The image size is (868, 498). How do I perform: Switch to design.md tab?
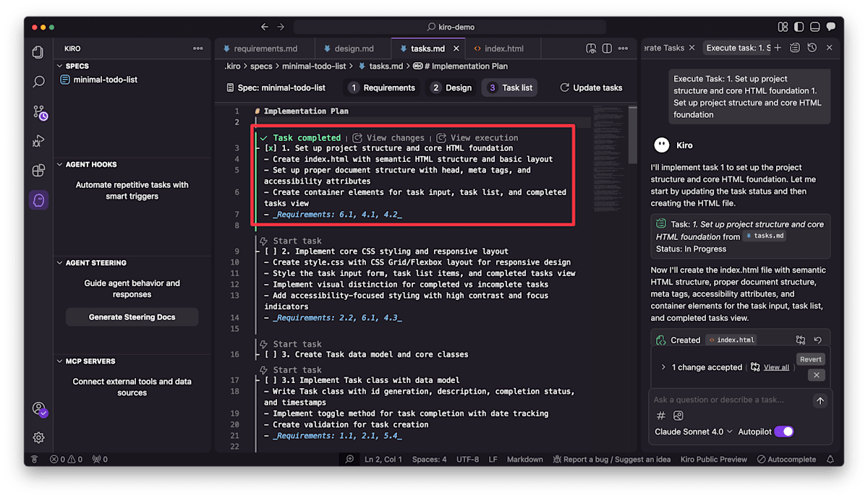click(354, 48)
